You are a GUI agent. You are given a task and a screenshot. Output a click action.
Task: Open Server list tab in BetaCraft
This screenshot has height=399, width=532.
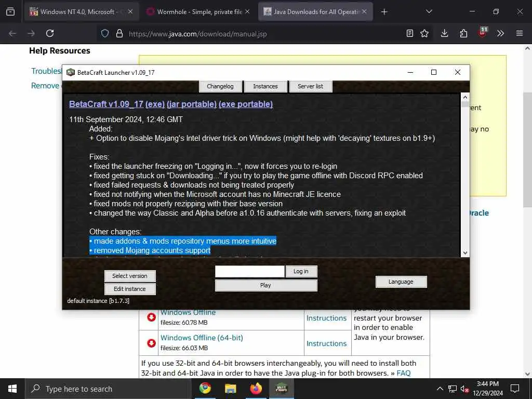tap(311, 86)
